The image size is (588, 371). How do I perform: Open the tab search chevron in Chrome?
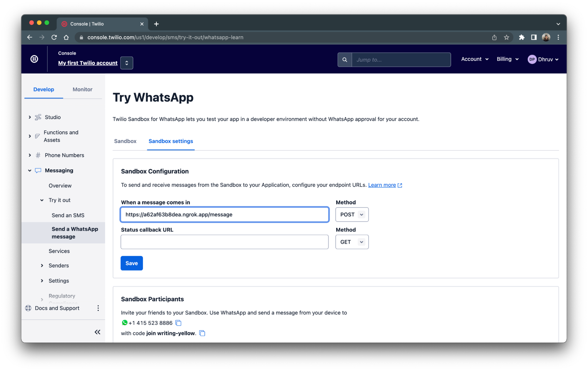[558, 24]
